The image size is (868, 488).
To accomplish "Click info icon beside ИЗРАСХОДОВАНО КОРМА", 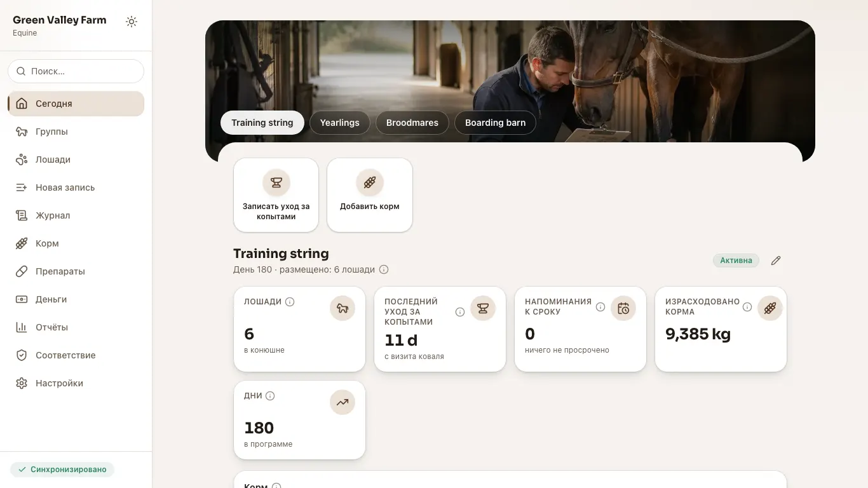I will coord(747,307).
